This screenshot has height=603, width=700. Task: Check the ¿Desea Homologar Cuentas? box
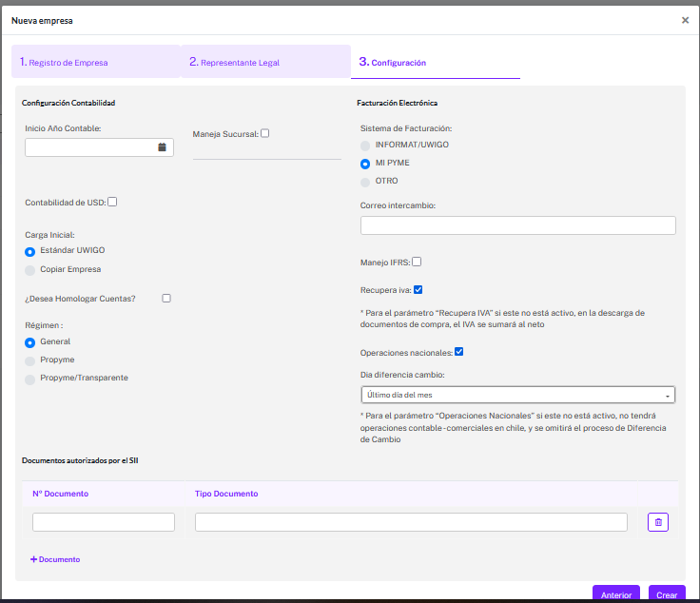click(166, 299)
